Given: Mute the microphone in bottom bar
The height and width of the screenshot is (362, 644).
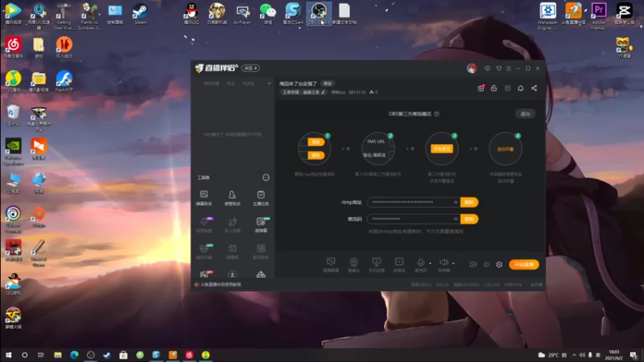Looking at the screenshot, I should point(420,265).
